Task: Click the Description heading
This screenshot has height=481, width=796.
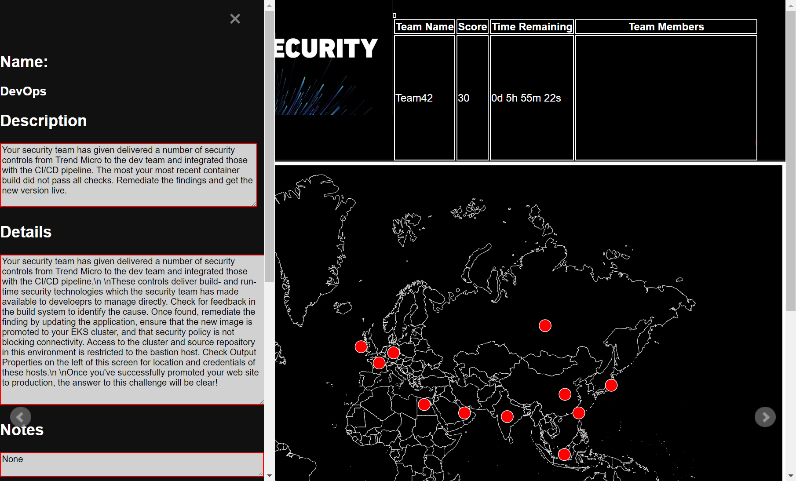Action: pos(43,121)
